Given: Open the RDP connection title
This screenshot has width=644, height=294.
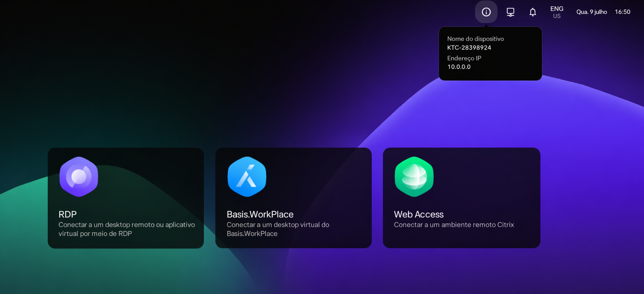Looking at the screenshot, I should click(x=68, y=214).
